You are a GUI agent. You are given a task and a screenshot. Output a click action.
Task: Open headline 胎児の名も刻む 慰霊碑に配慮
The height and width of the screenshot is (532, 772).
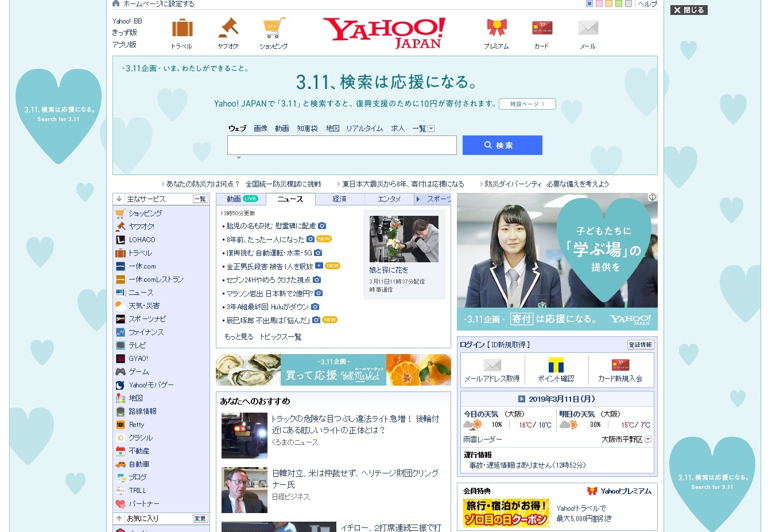(x=271, y=226)
